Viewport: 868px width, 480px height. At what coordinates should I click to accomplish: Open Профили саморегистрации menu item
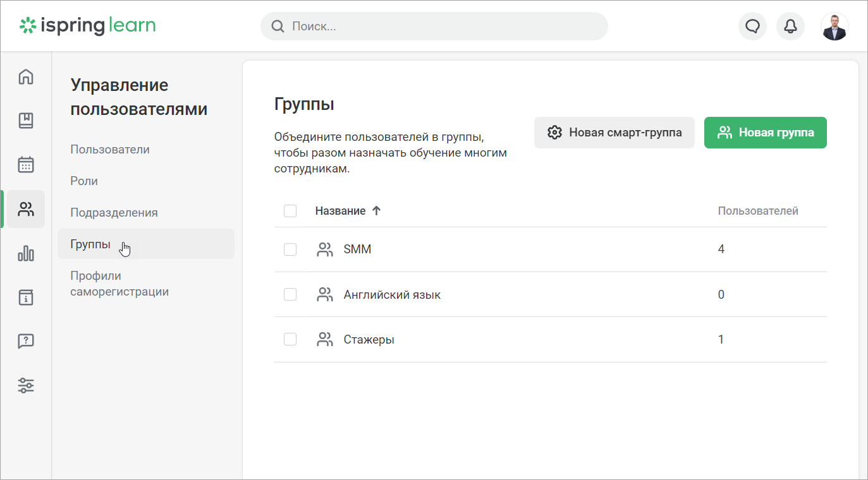point(119,284)
